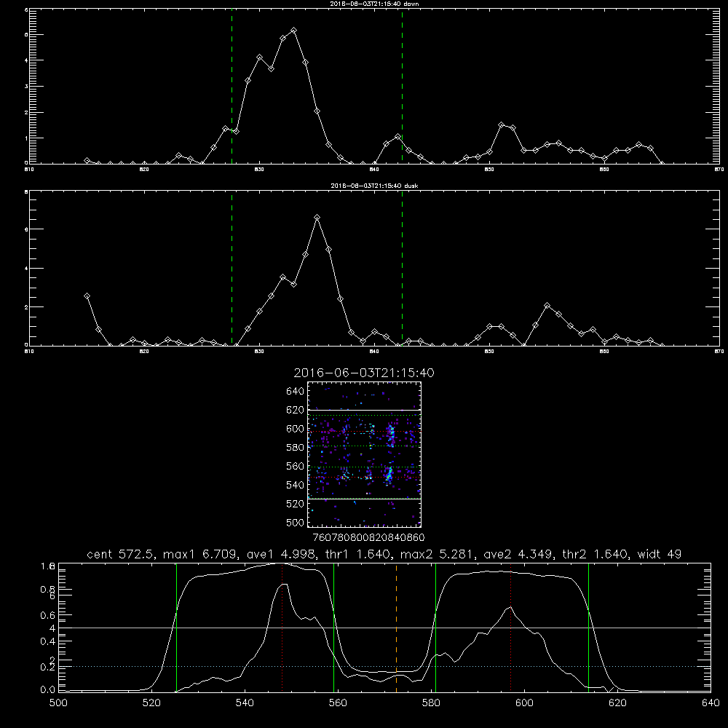728x728 pixels.
Task: Click the x-axis label 560 on bottom plot
Action: (x=338, y=703)
